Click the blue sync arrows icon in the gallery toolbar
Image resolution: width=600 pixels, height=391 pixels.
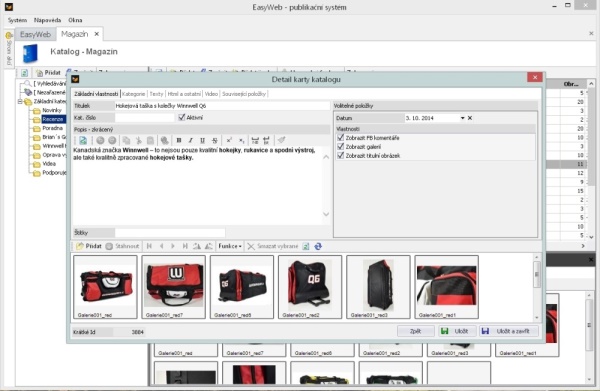[318, 246]
